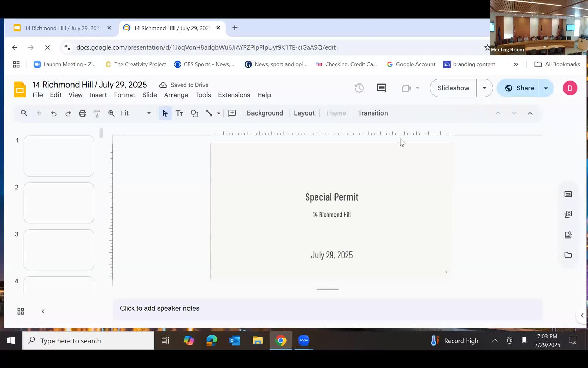Open the View menu
The width and height of the screenshot is (588, 368).
76,95
